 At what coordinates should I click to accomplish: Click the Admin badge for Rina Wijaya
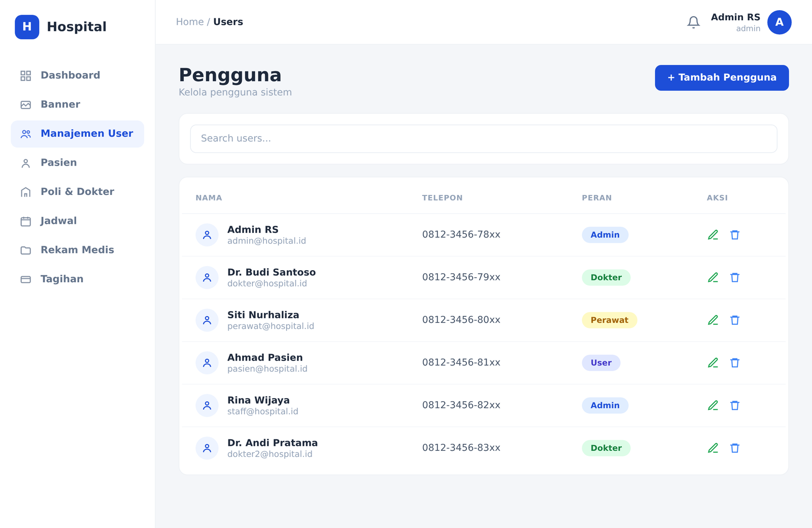pos(605,405)
